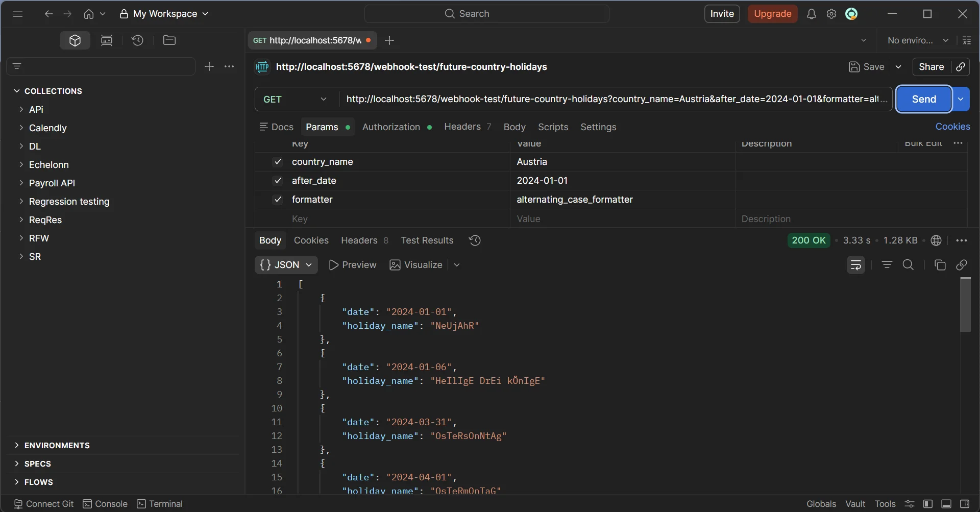The image size is (980, 512).
Task: Open the settings gear icon
Action: (x=831, y=14)
